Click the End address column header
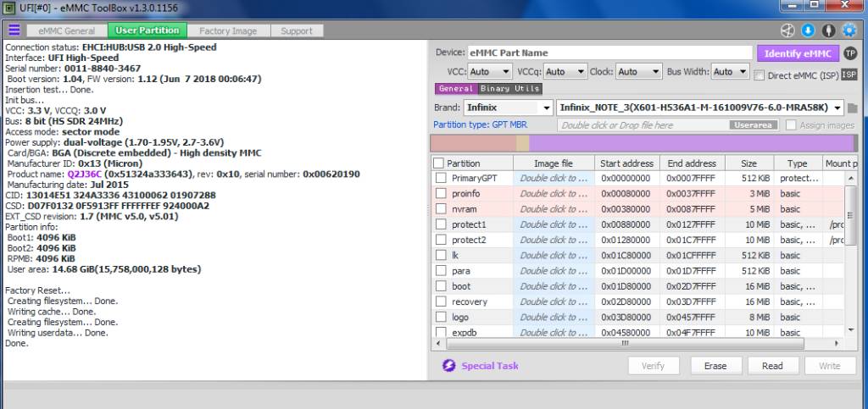This screenshot has height=409, width=868. (692, 163)
